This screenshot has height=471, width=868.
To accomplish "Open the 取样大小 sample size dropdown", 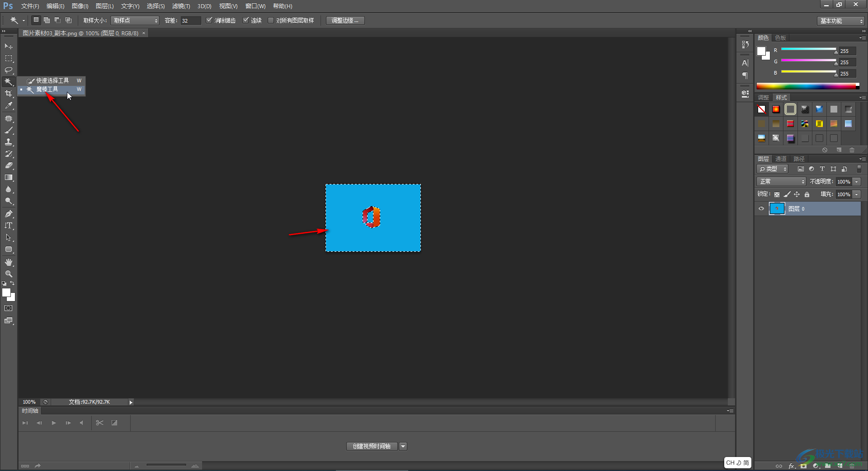I will (135, 20).
